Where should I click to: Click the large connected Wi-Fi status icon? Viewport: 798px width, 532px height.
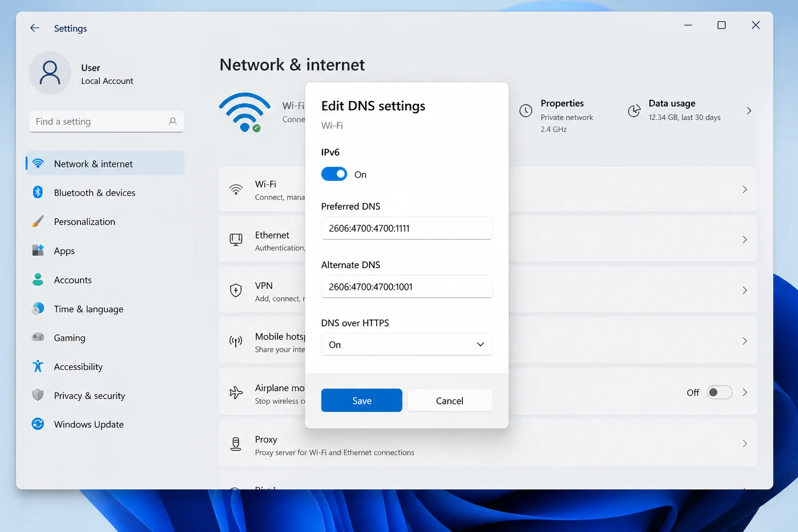pyautogui.click(x=245, y=112)
